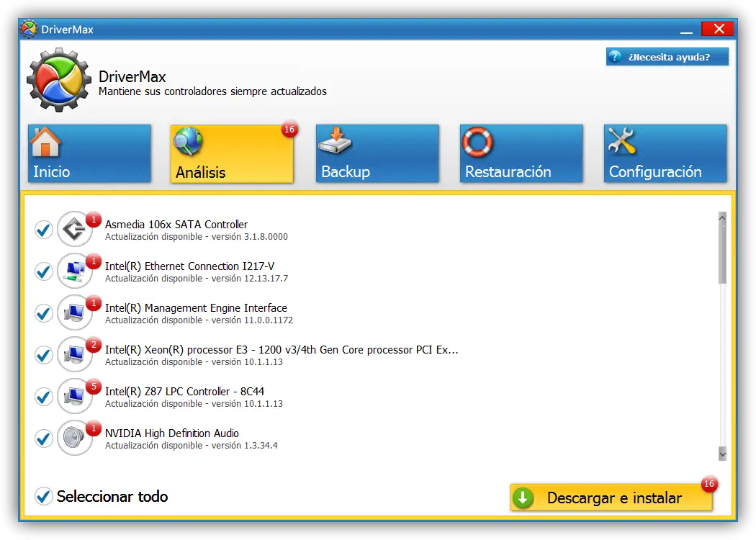The width and height of the screenshot is (756, 540).
Task: Click the ¿Necesita ayuda? help button
Action: (x=667, y=57)
